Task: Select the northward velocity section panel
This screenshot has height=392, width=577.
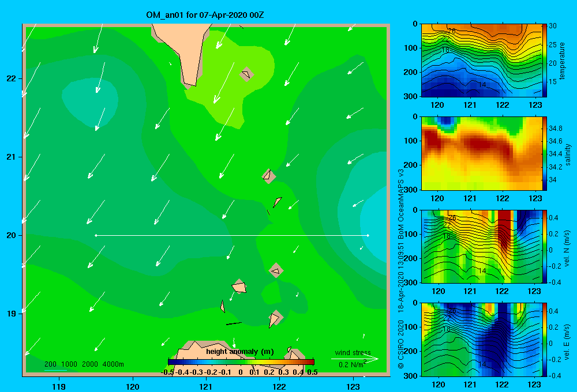Action: pos(481,246)
